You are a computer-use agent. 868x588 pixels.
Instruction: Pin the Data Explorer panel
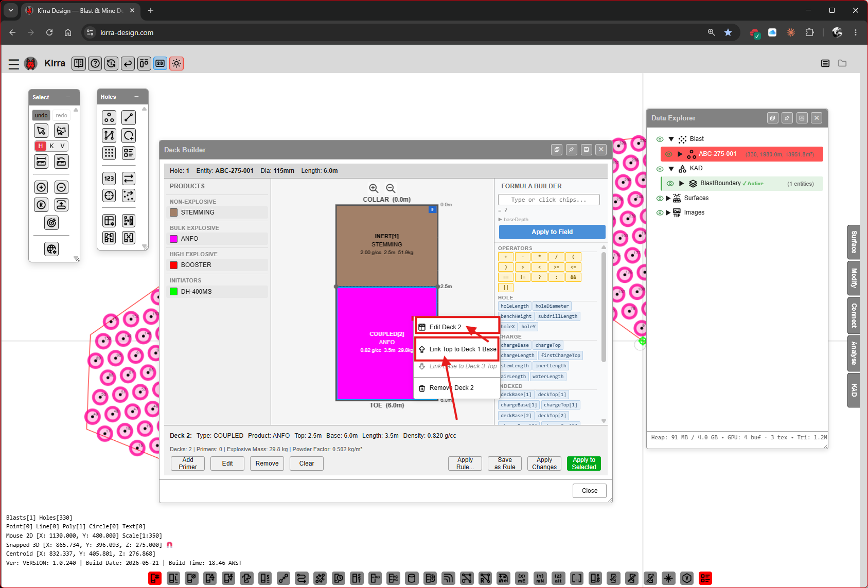787,118
